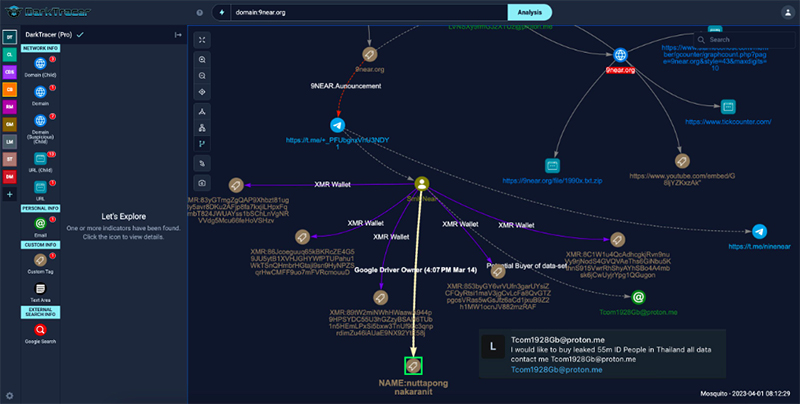Image resolution: width=800 pixels, height=404 pixels.
Task: Open settings gear at bottom left
Action: (9, 395)
